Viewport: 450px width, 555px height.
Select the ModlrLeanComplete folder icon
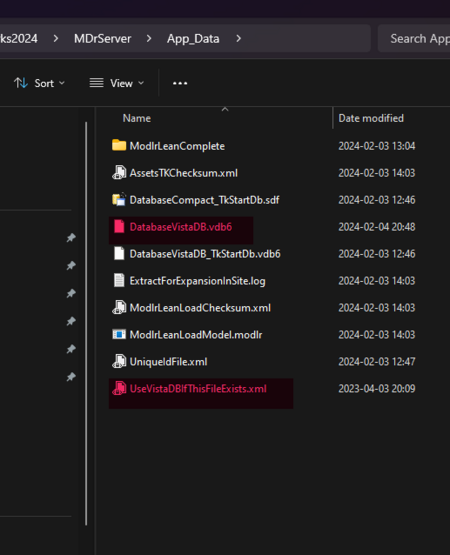[119, 145]
